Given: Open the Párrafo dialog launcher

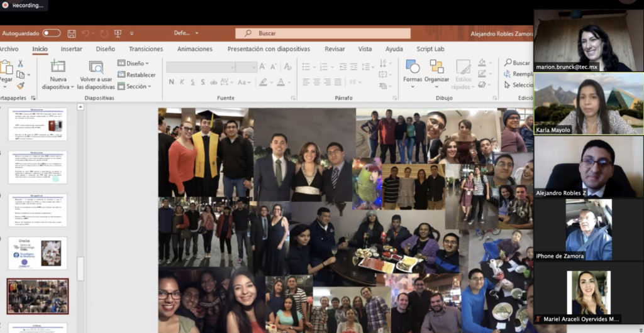Looking at the screenshot, I should pos(395,98).
